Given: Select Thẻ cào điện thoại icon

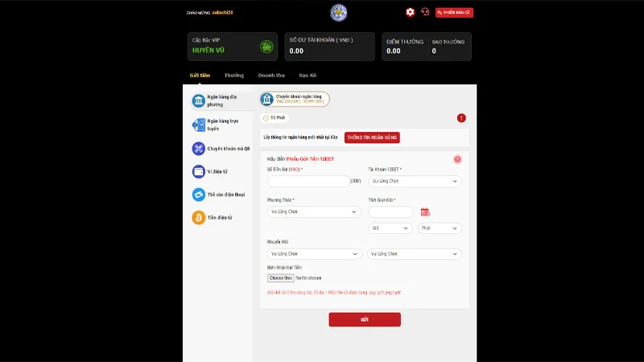Looking at the screenshot, I should click(x=198, y=195).
